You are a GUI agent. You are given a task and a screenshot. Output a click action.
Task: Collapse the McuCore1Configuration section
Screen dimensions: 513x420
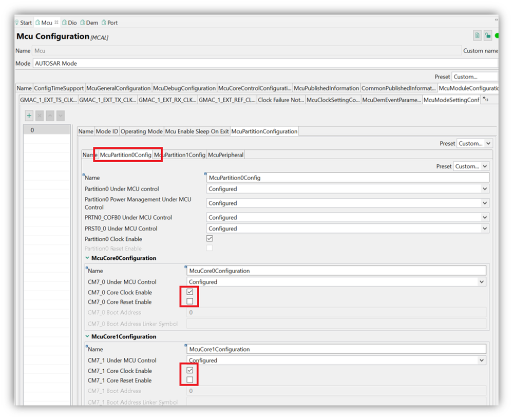tap(87, 336)
